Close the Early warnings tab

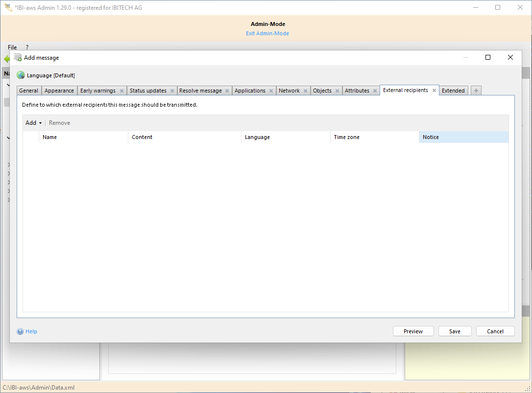click(121, 91)
